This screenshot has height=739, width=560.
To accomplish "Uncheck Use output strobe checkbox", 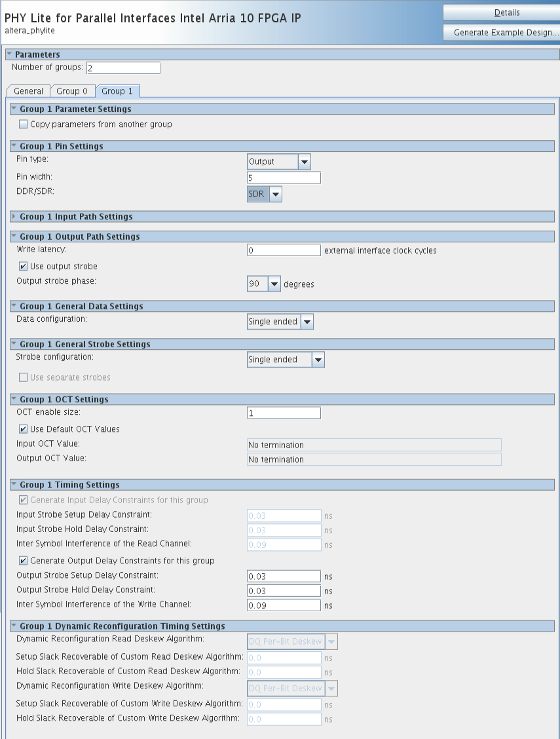I will 24,267.
